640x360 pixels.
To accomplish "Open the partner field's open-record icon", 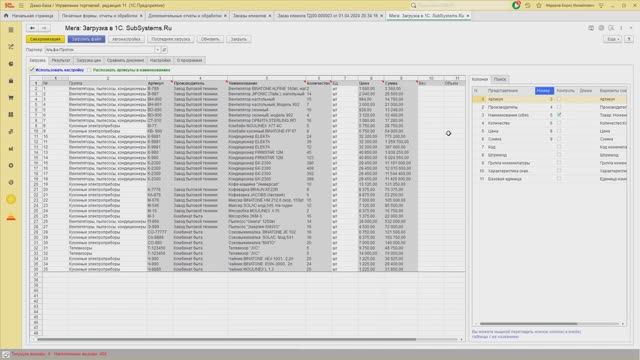I will 164,50.
